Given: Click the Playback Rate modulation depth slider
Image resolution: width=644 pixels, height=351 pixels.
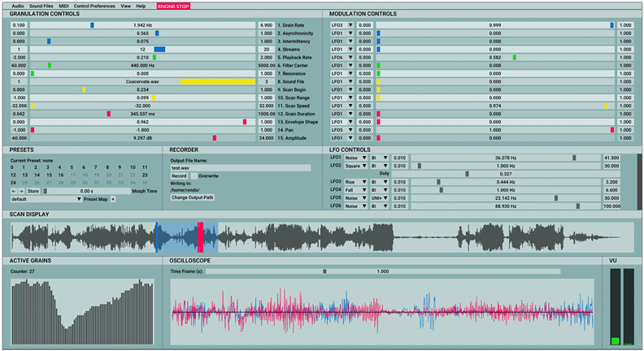Looking at the screenshot, I should (495, 58).
